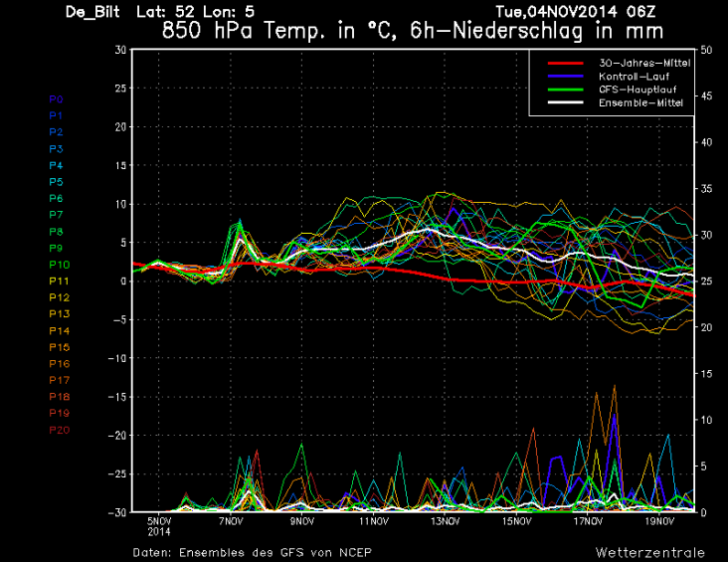Screen dimensions: 728x562
Task: Click ensemble member label P20
Action: click(59, 429)
